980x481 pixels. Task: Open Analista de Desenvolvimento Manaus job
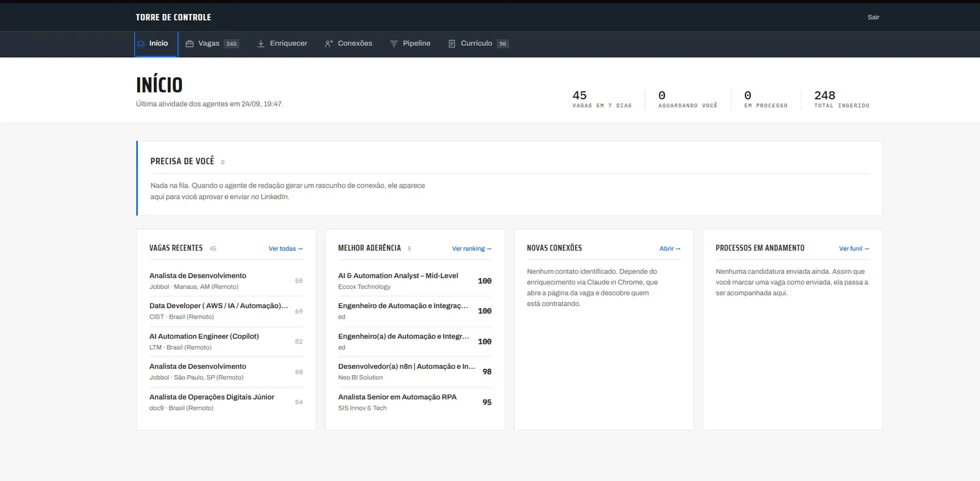(226, 281)
